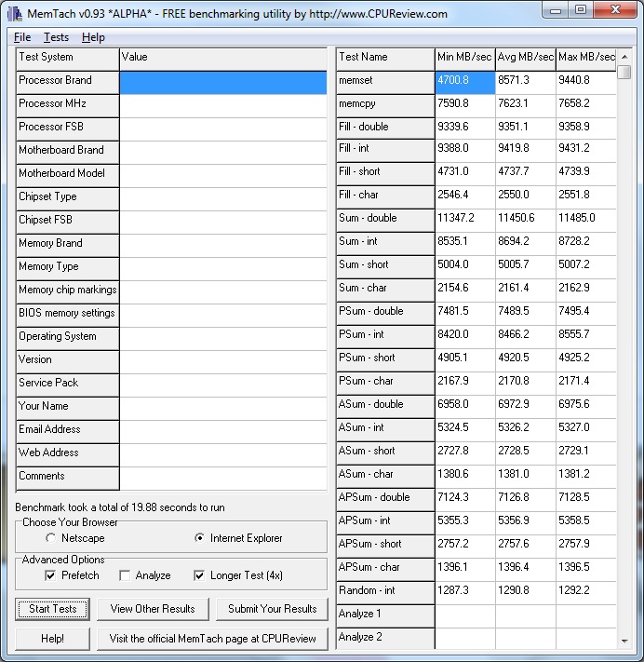Click the MemTach app icon in title bar

coord(15,14)
